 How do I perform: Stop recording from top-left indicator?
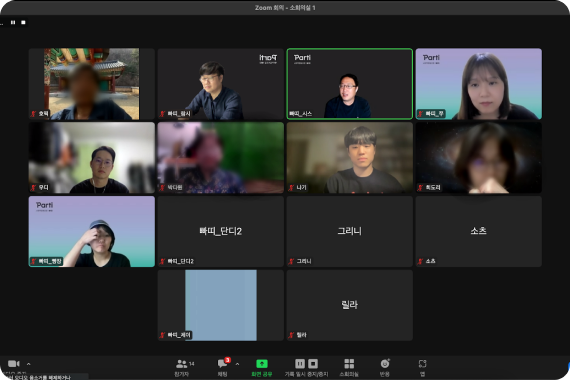point(23,23)
